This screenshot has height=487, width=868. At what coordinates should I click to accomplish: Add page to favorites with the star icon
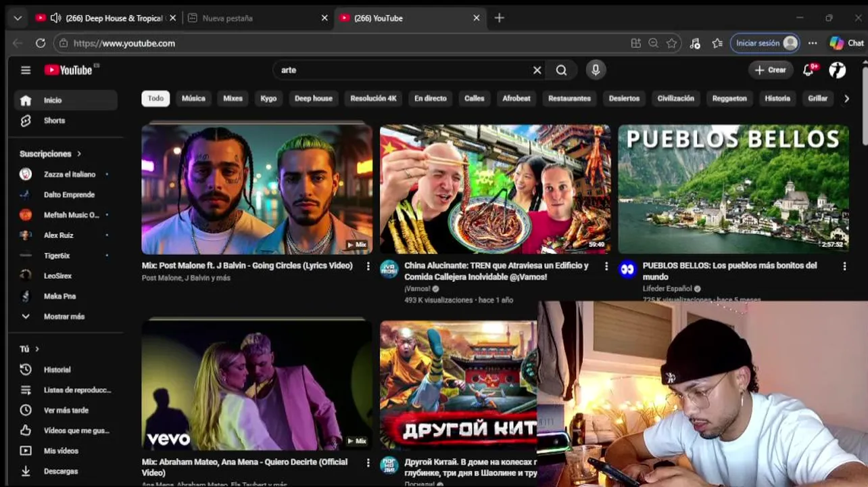coord(671,43)
